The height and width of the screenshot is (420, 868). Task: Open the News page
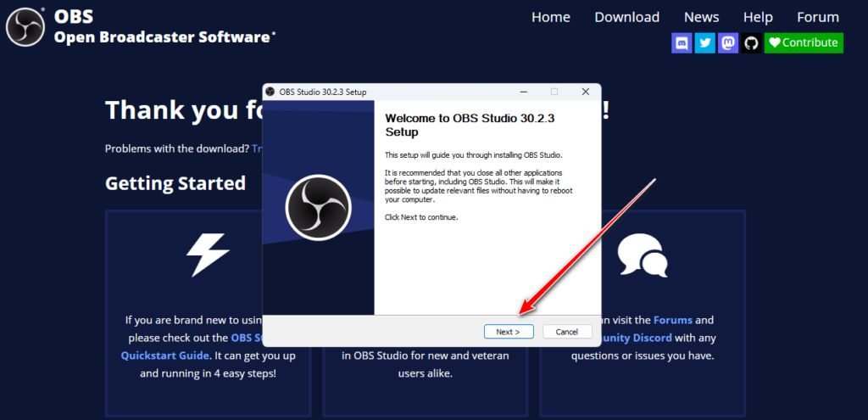(x=701, y=17)
